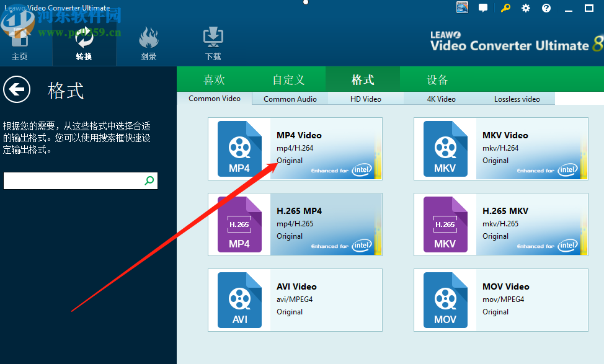The width and height of the screenshot is (604, 364).
Task: Click the mp4/H.264 codec text
Action: tap(295, 148)
